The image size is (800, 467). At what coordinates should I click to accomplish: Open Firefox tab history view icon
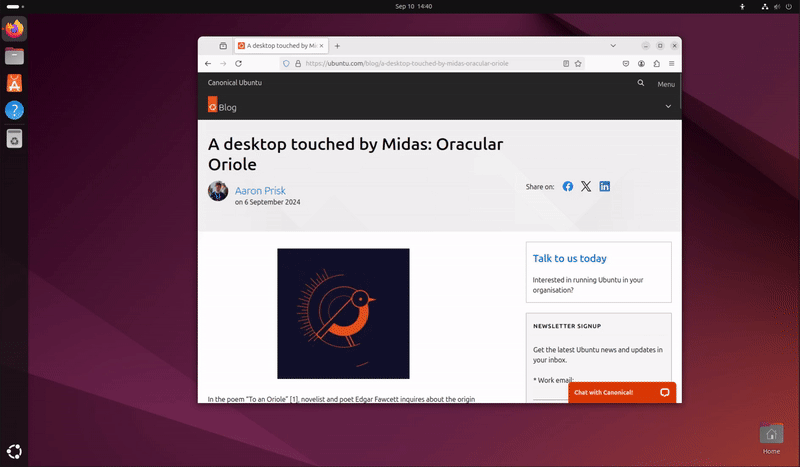click(x=223, y=45)
